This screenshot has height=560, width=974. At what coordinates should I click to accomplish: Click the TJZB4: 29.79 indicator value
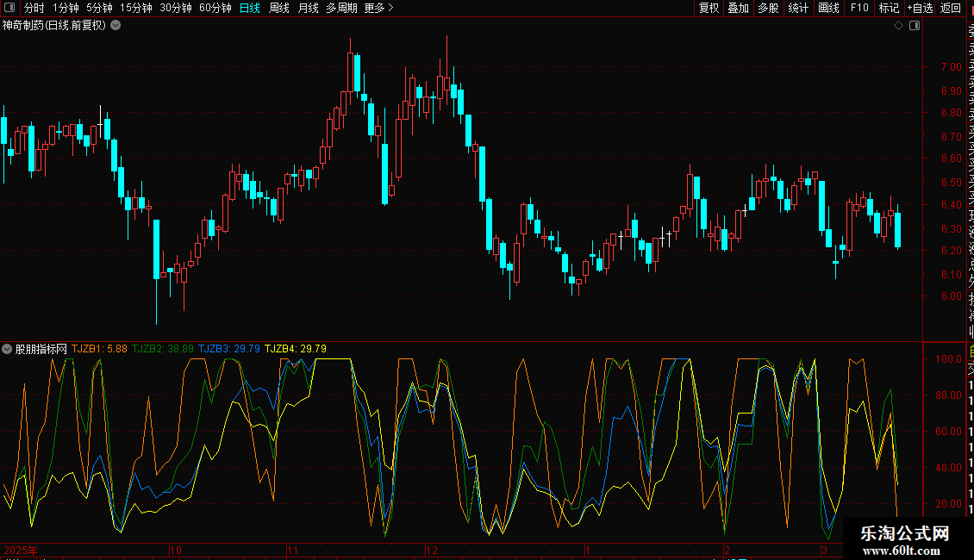click(x=296, y=349)
